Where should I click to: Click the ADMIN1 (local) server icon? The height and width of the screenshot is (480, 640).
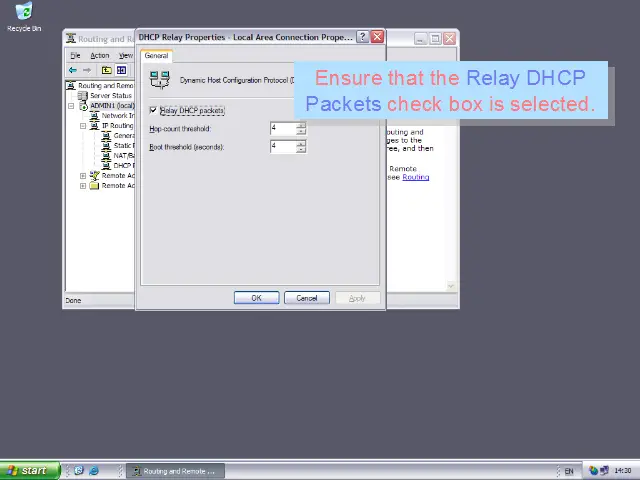tap(83, 106)
